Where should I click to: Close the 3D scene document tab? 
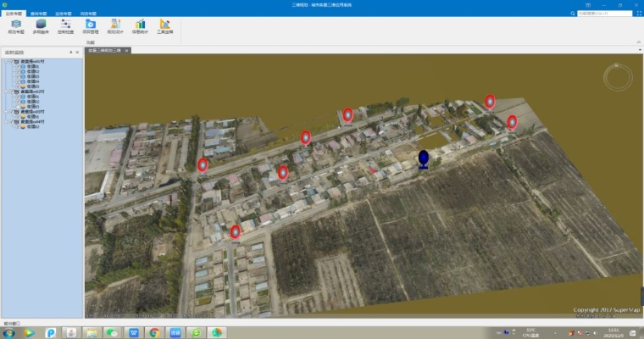pos(127,51)
